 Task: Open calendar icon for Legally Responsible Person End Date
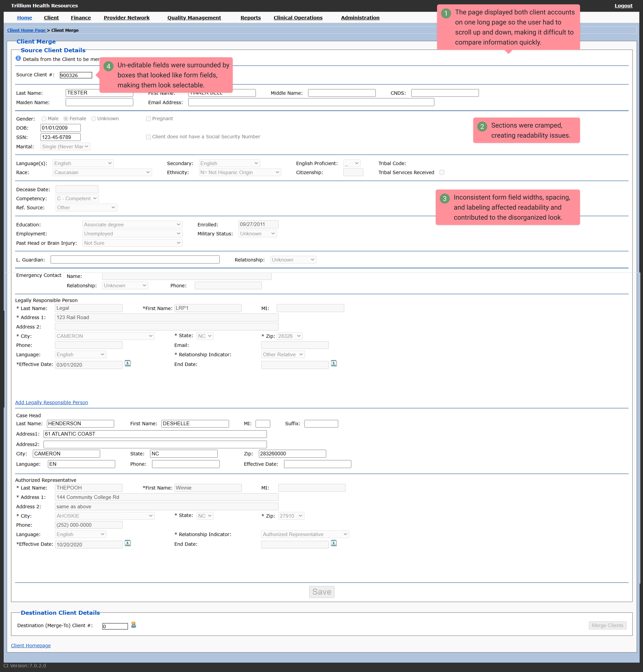coord(334,363)
